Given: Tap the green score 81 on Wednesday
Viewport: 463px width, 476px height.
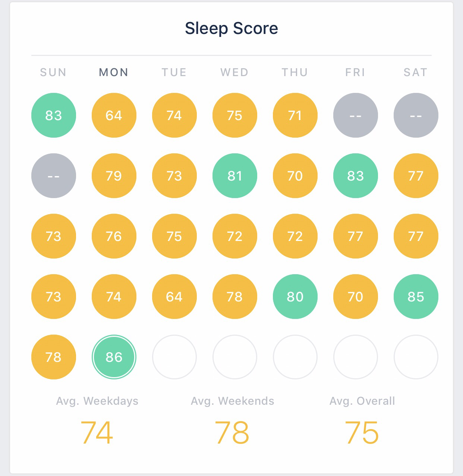Looking at the screenshot, I should [234, 176].
